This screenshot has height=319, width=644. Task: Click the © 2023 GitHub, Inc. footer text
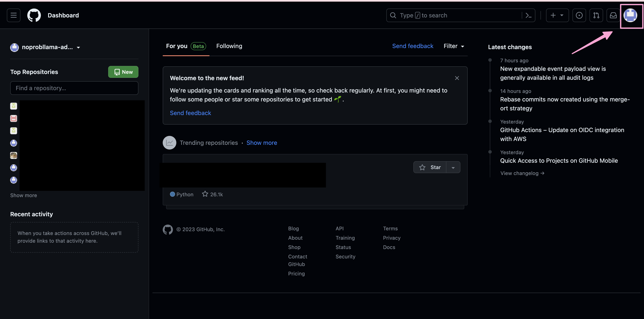tap(200, 229)
